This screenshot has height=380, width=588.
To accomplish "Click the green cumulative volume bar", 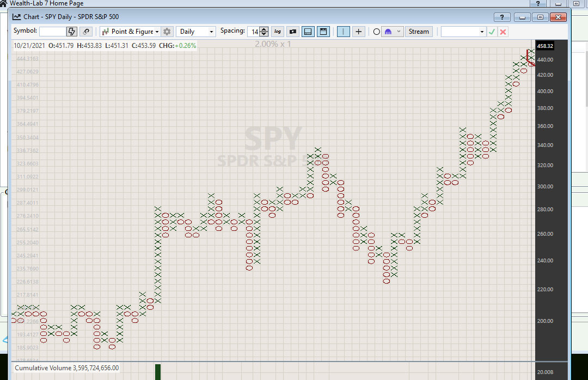I will point(158,372).
